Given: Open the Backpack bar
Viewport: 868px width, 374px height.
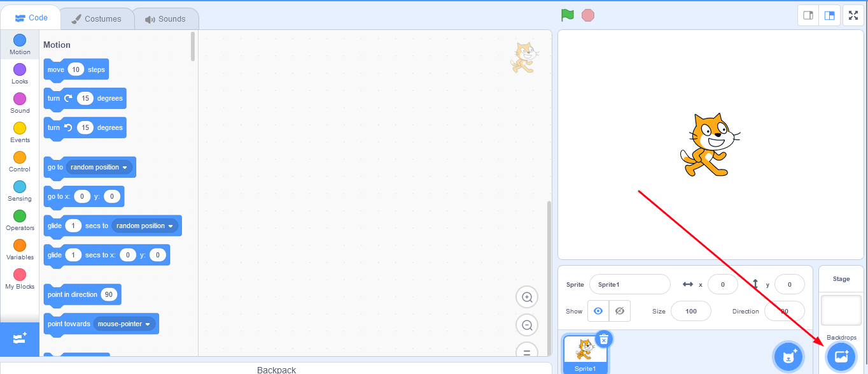Looking at the screenshot, I should click(276, 369).
